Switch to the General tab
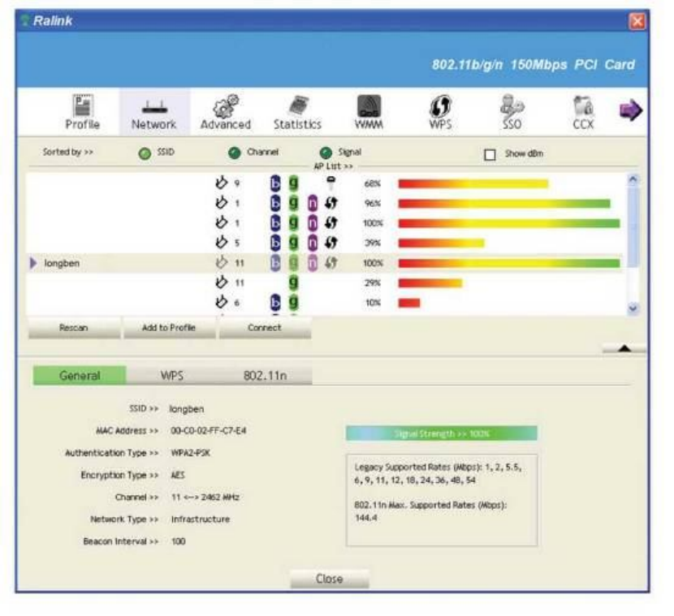 (x=80, y=376)
